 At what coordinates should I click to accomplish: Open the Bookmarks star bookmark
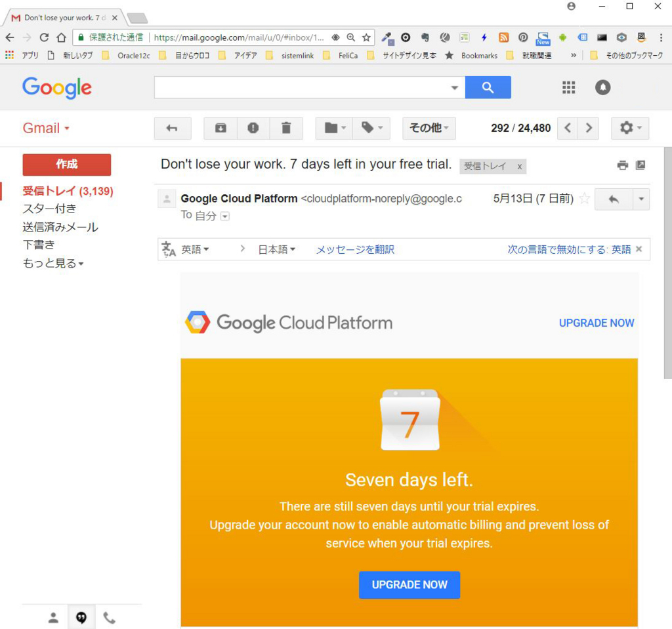[x=471, y=55]
